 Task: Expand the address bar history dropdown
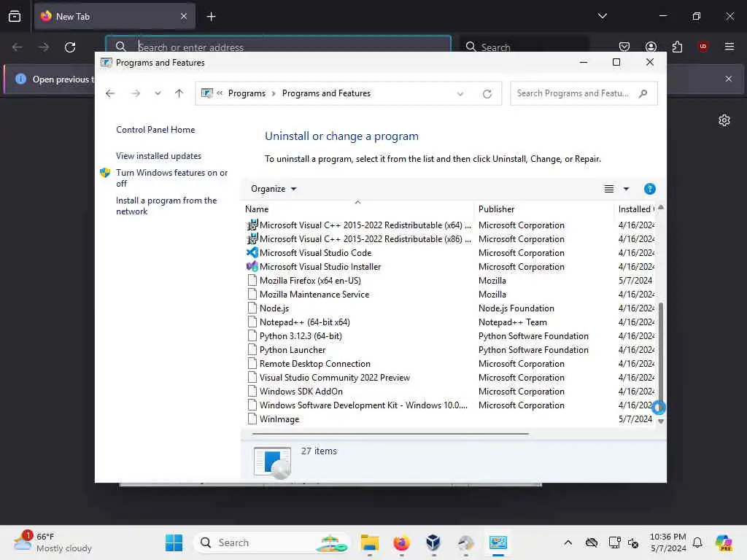pyautogui.click(x=460, y=94)
